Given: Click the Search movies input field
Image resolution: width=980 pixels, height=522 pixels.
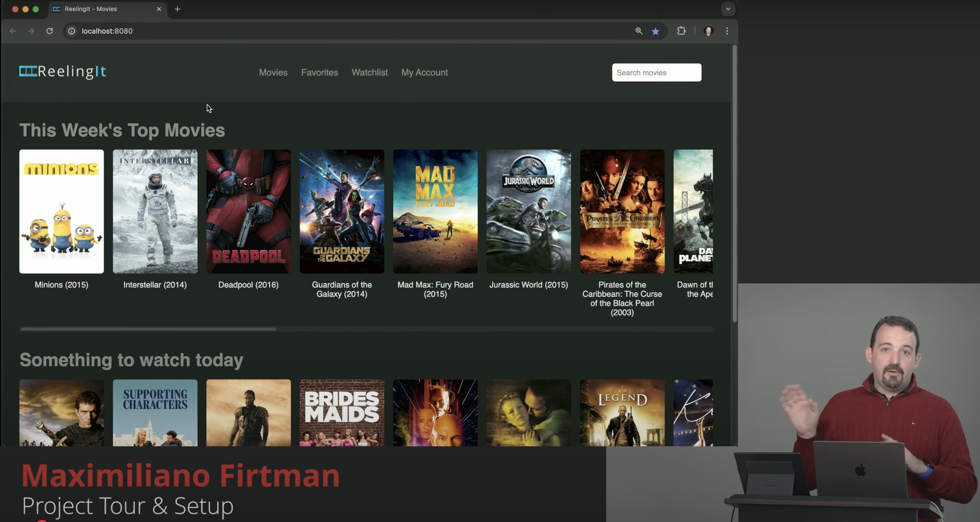Looking at the screenshot, I should 656,72.
